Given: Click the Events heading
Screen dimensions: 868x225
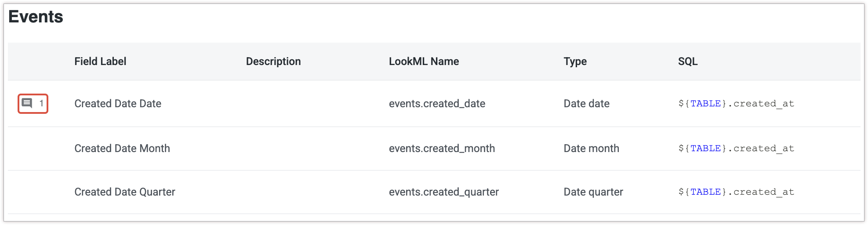Looking at the screenshot, I should click(36, 17).
